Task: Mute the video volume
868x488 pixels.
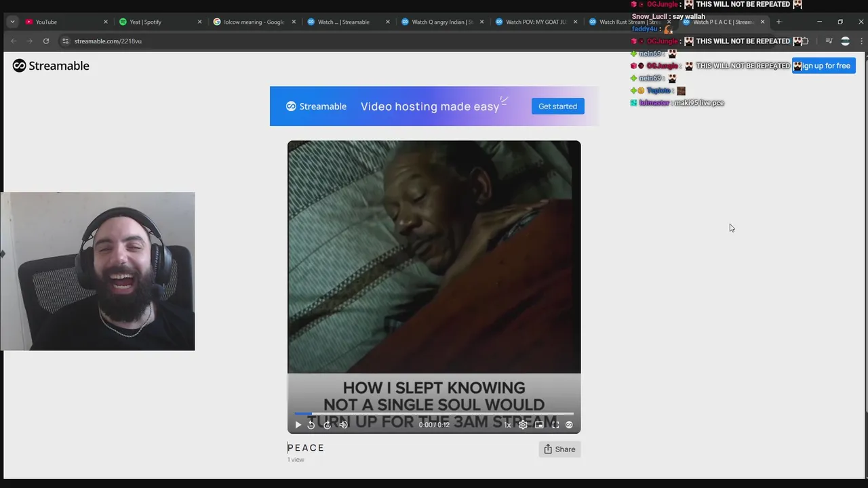Action: (x=343, y=425)
